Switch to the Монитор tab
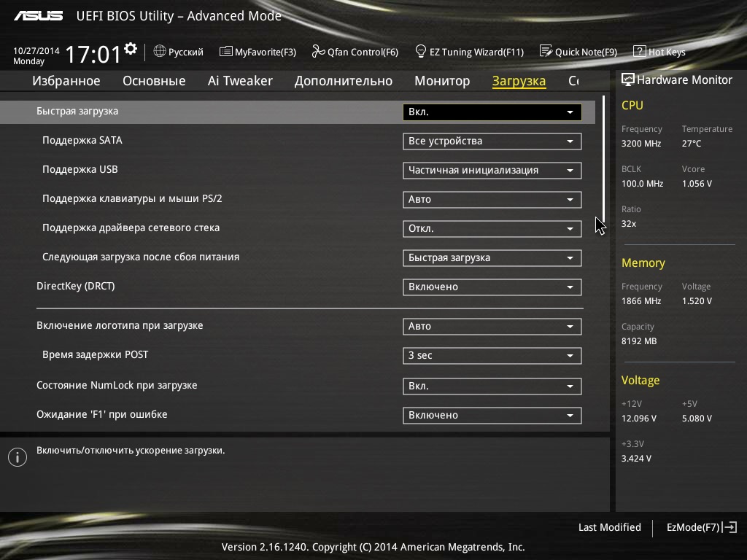This screenshot has width=747, height=560. [x=442, y=81]
